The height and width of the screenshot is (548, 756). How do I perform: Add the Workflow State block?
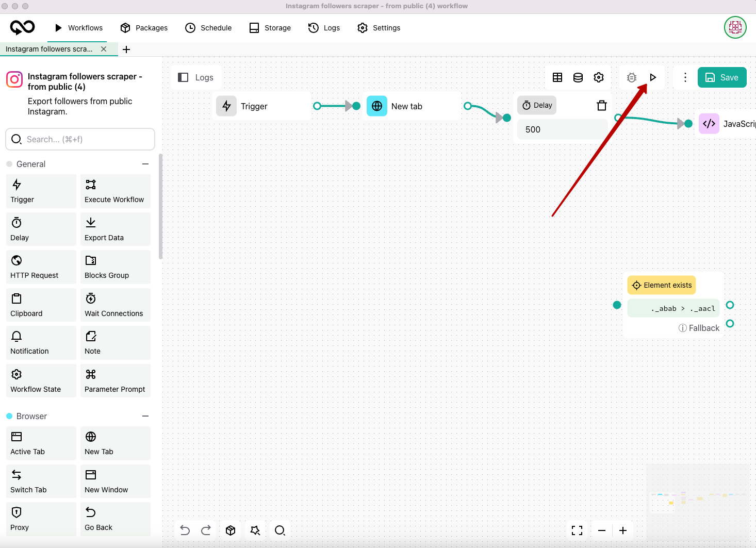click(41, 381)
